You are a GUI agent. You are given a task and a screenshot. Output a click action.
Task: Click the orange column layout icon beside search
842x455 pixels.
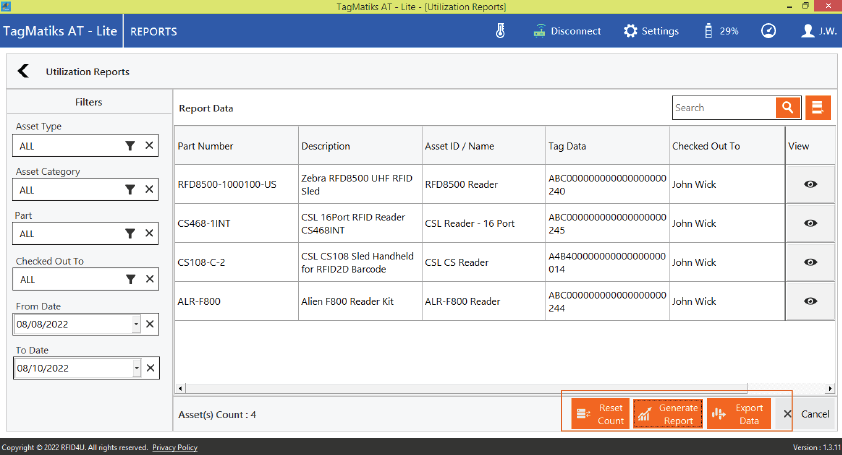click(x=819, y=108)
